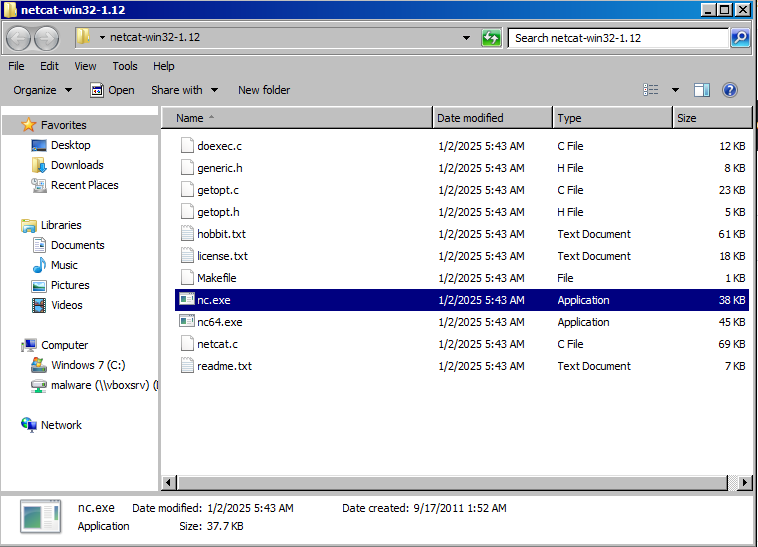Select the readme.txt file
The image size is (758, 547).
click(462, 366)
